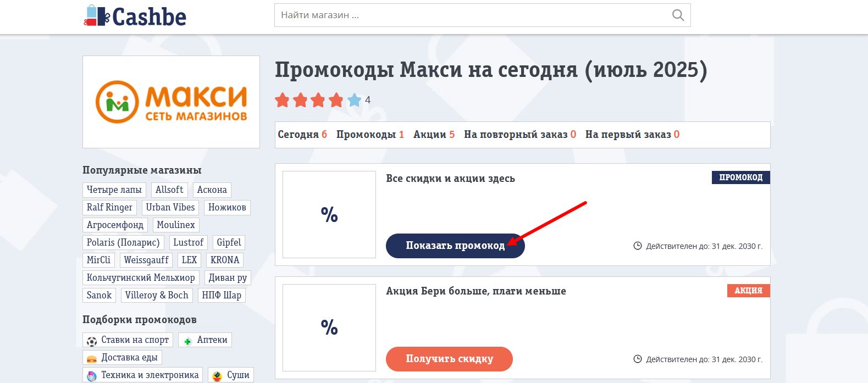The image size is (868, 383).
Task: Open the 'НПФ Шар' store link
Action: click(222, 295)
